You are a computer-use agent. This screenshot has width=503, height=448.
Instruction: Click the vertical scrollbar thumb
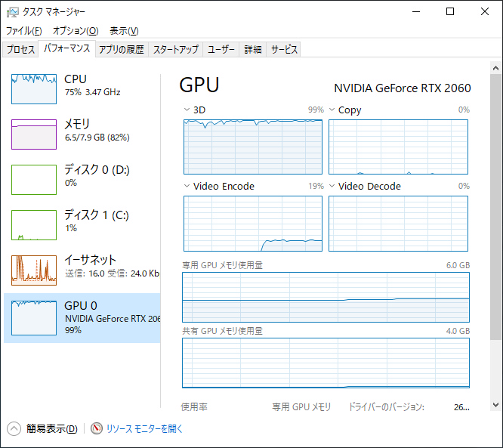pos(495,207)
